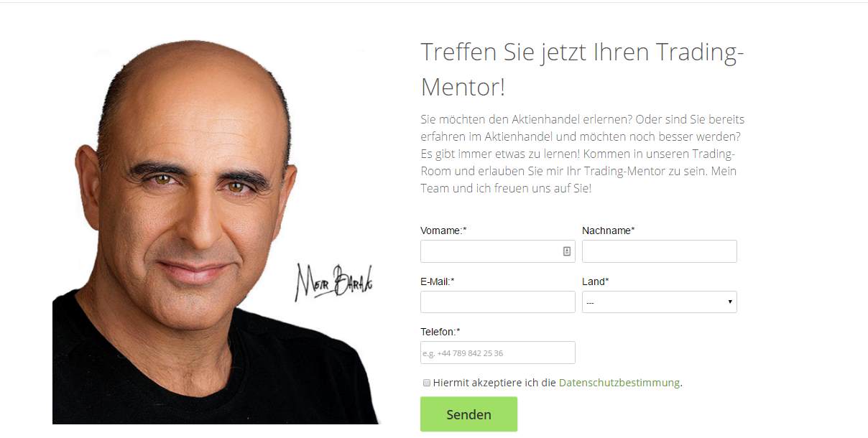Click the 'Treffen Sie jetzt Ihren Trading-Mentor!' heading
868x438 pixels.
pos(582,70)
